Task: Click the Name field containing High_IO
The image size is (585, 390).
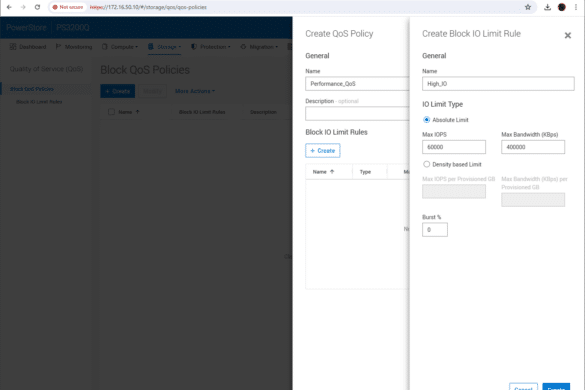Action: point(498,84)
